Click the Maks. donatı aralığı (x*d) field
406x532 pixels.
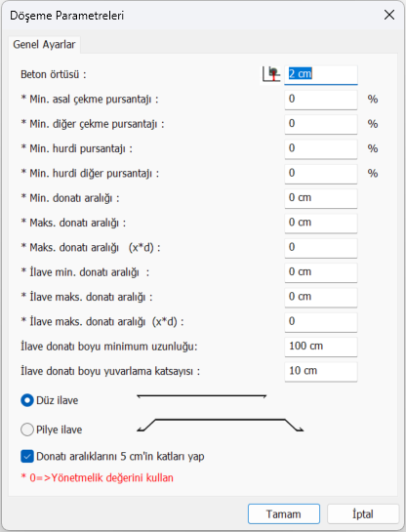pyautogui.click(x=321, y=248)
